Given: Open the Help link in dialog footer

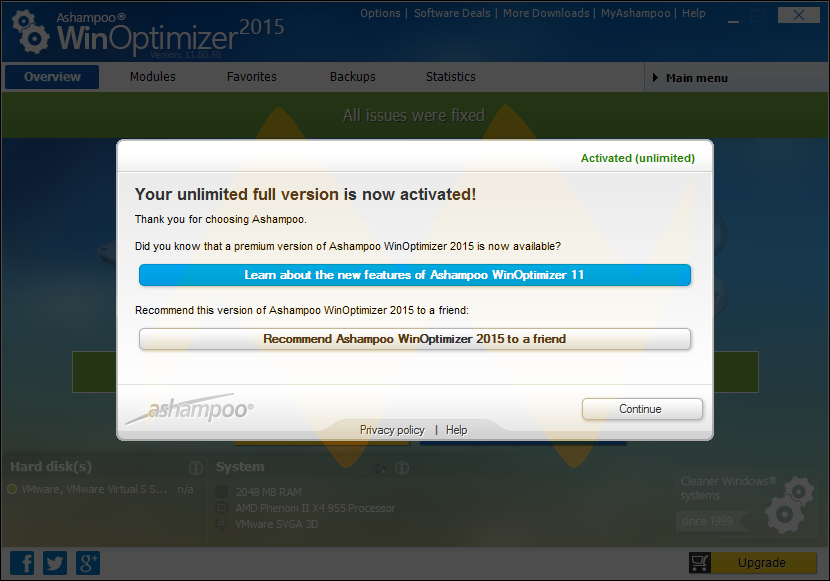Looking at the screenshot, I should (x=456, y=430).
